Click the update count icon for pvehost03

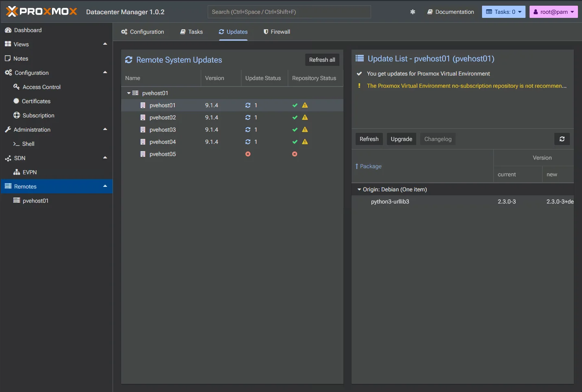point(248,130)
